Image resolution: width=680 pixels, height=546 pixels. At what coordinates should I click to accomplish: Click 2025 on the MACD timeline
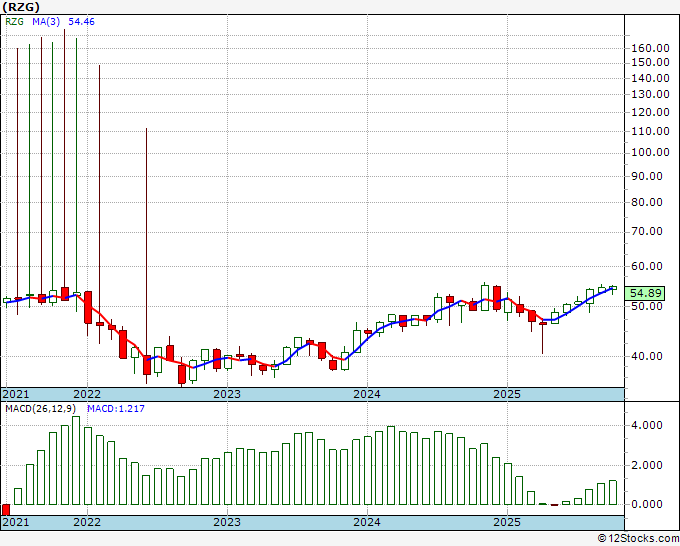(507, 522)
